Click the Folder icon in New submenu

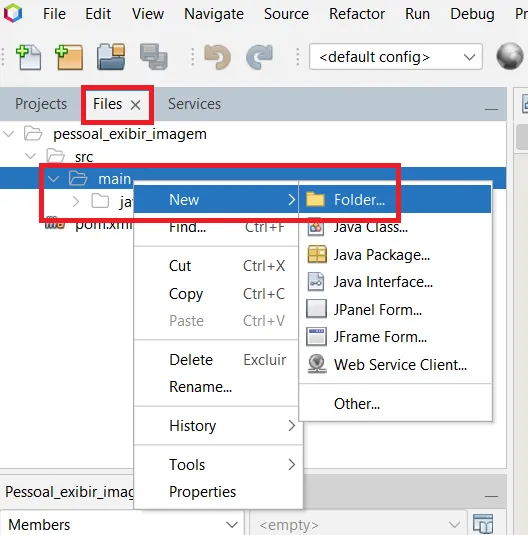point(315,200)
